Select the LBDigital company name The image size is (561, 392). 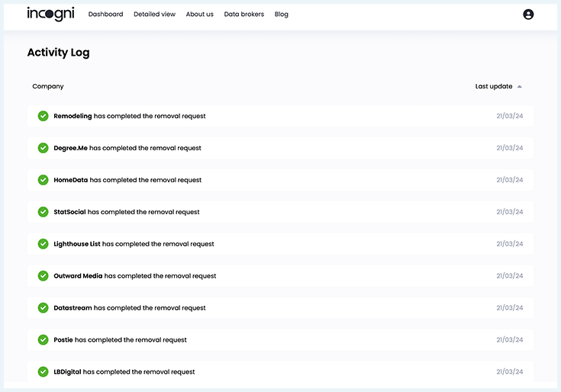tap(67, 372)
